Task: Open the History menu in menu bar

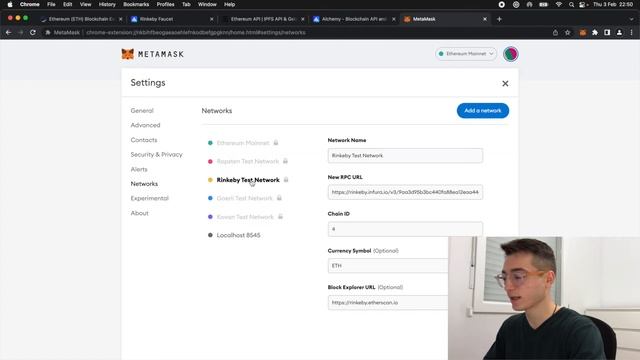Action: (x=107, y=4)
